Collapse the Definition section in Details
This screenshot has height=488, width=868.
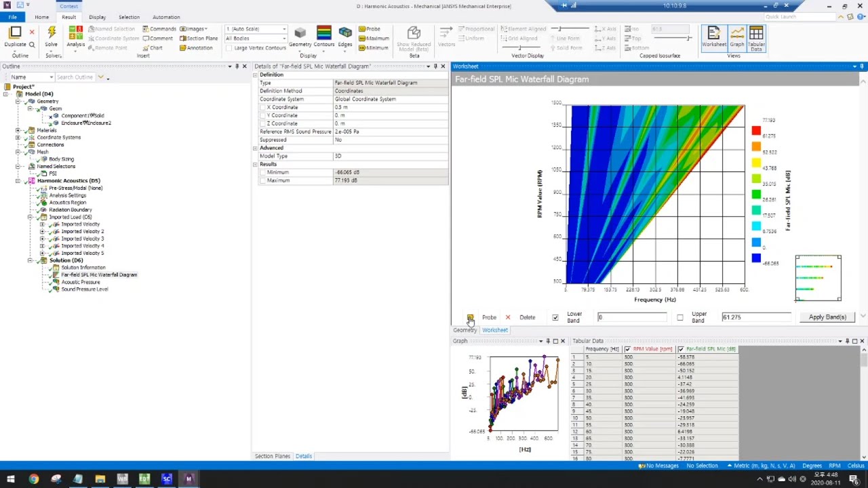point(256,75)
